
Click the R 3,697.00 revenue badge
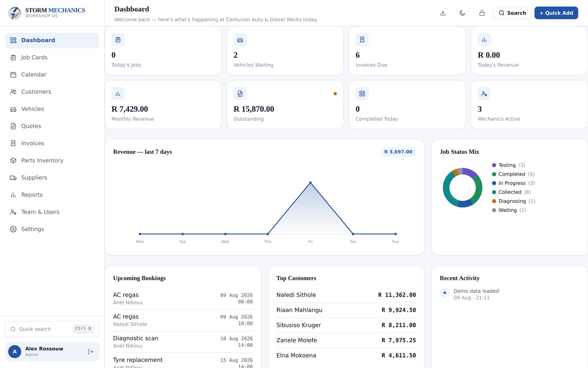click(x=398, y=152)
